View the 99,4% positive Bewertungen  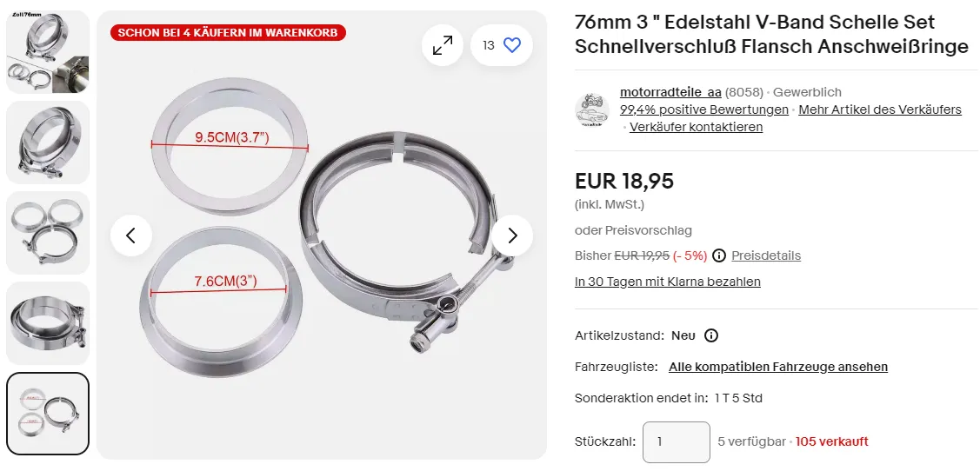coord(703,109)
